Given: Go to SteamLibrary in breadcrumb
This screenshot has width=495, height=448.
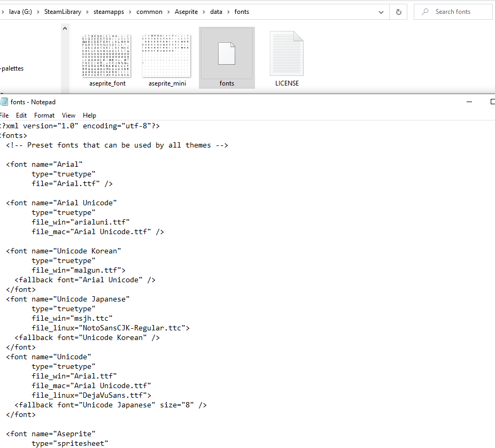Looking at the screenshot, I should 63,12.
